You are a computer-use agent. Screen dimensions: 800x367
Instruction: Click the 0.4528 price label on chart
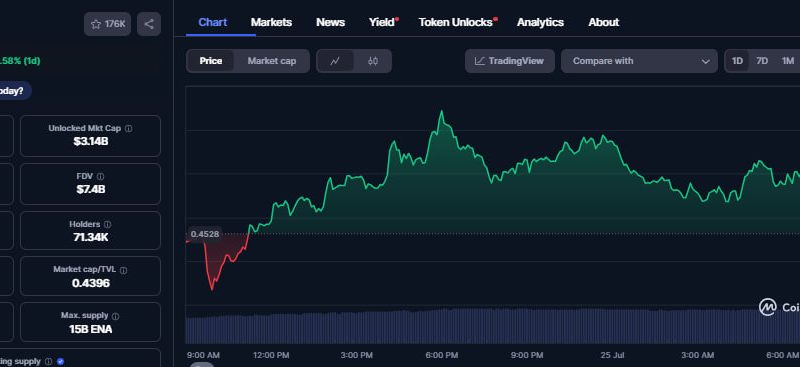(205, 234)
